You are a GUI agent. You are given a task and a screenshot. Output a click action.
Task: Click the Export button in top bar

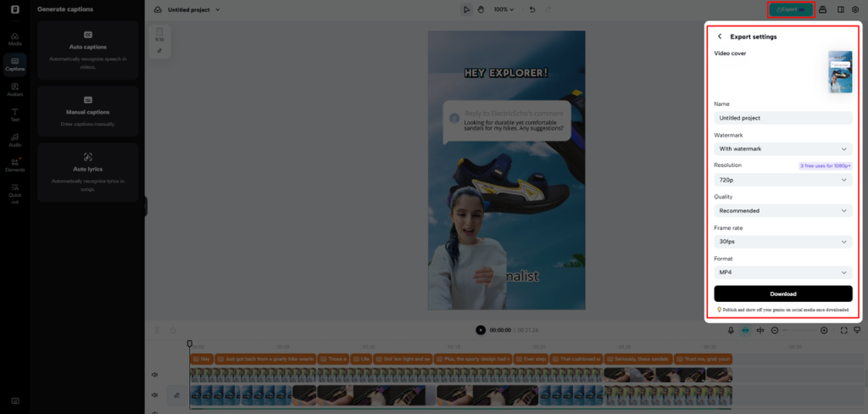[791, 9]
